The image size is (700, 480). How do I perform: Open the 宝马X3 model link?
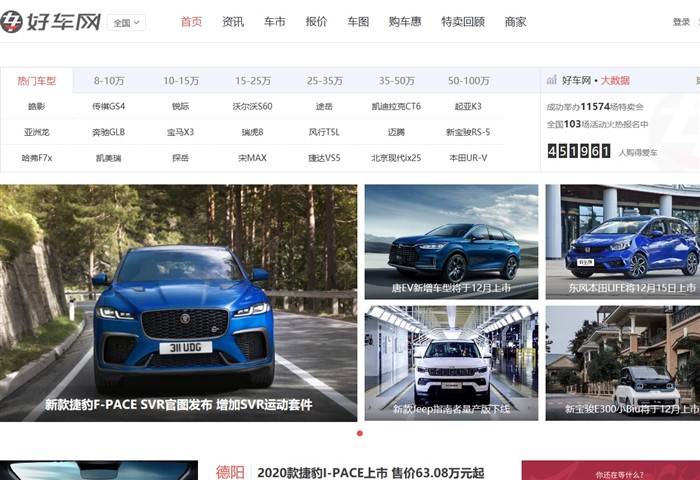pyautogui.click(x=180, y=132)
